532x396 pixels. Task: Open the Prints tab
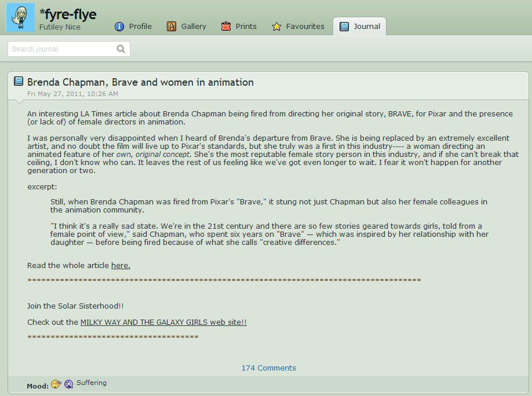(x=246, y=27)
